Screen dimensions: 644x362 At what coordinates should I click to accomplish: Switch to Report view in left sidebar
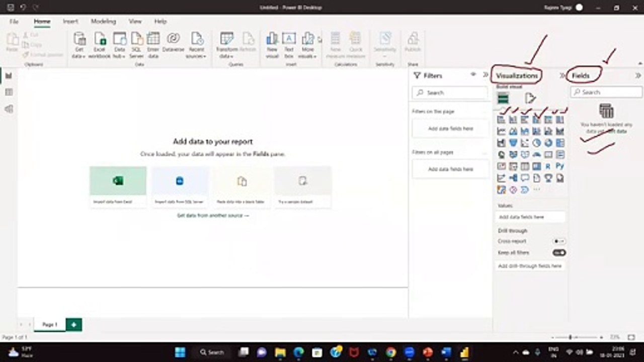pyautogui.click(x=9, y=75)
